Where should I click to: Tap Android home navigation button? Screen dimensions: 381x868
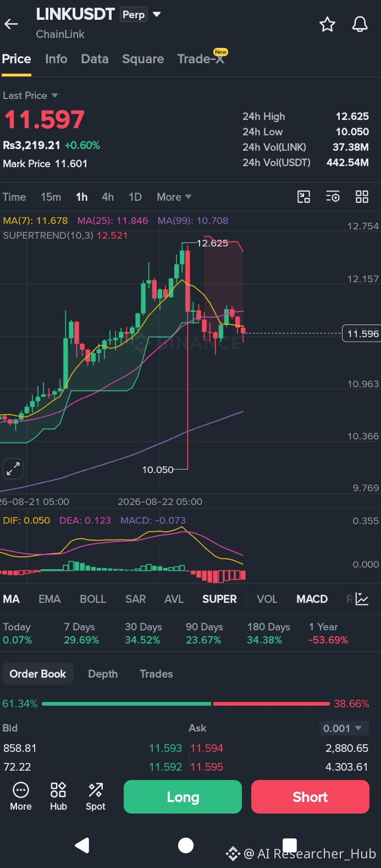[x=186, y=845]
